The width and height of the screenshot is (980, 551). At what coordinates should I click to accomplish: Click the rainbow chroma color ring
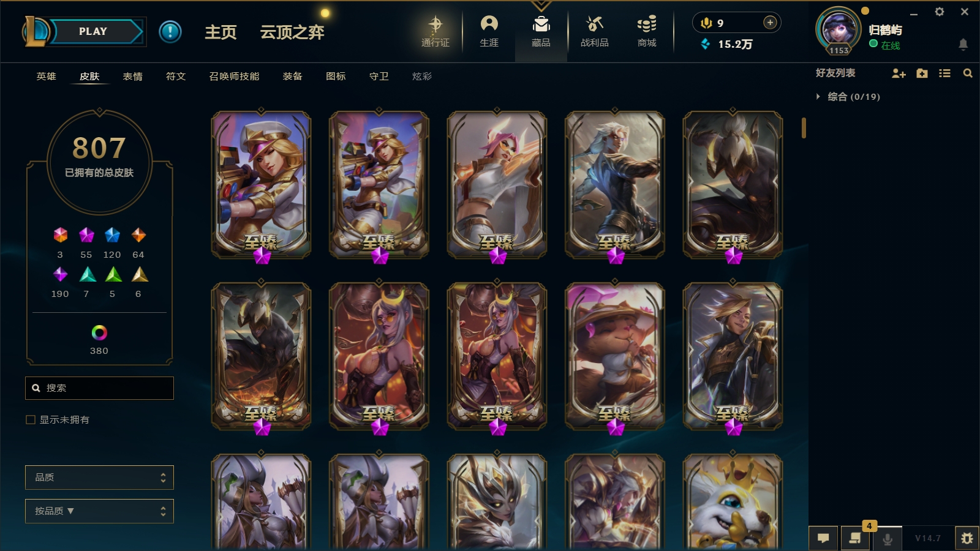(x=99, y=332)
